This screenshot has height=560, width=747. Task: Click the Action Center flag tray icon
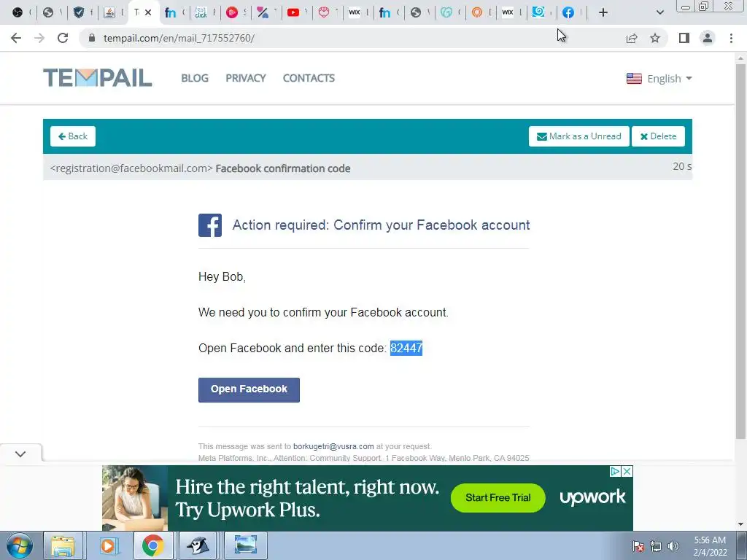pyautogui.click(x=638, y=546)
